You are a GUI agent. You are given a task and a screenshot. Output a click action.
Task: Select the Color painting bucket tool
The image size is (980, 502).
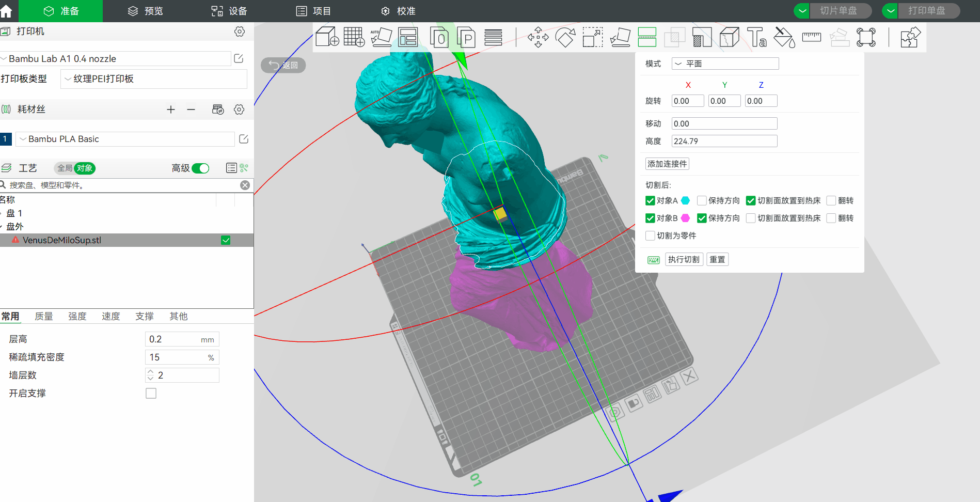coord(784,37)
